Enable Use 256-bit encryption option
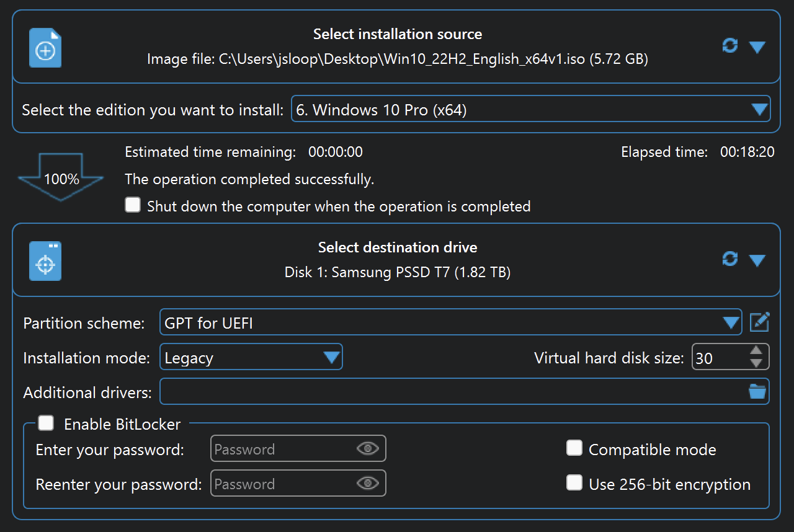Viewport: 794px width, 532px height. pyautogui.click(x=574, y=483)
